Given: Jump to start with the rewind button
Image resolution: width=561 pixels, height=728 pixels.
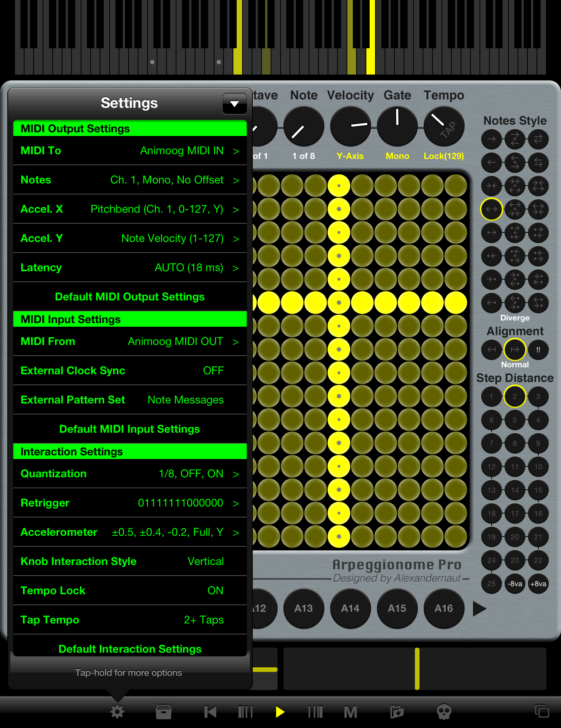Looking at the screenshot, I should (x=210, y=712).
